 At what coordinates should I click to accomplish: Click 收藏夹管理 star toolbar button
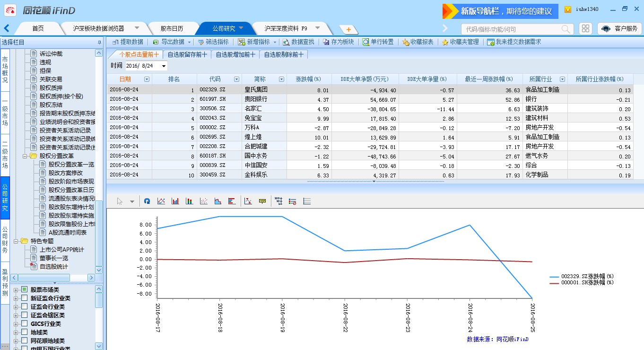click(x=461, y=42)
